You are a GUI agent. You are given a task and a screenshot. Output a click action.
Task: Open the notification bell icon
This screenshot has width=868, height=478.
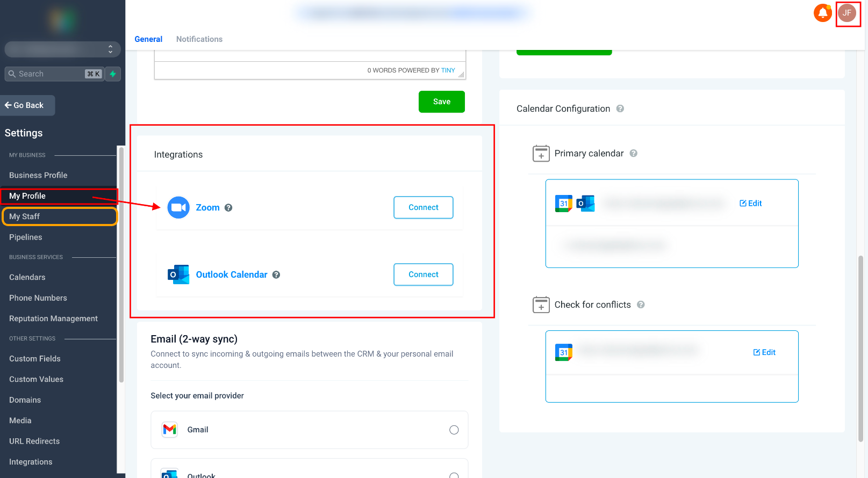point(822,13)
